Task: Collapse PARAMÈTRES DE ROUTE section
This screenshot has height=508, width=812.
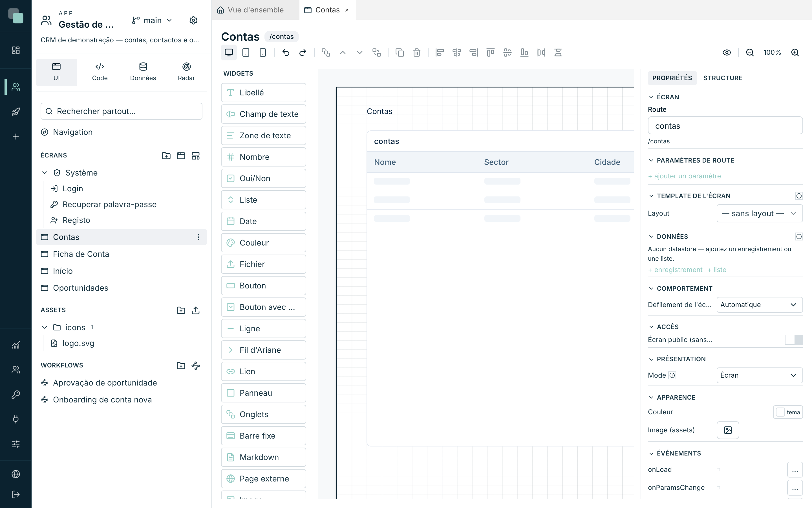Action: (651, 160)
